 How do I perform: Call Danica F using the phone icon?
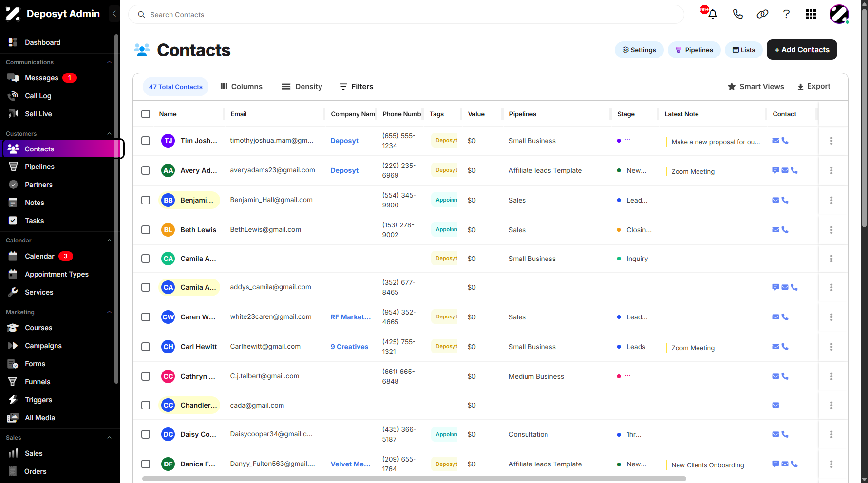point(794,464)
